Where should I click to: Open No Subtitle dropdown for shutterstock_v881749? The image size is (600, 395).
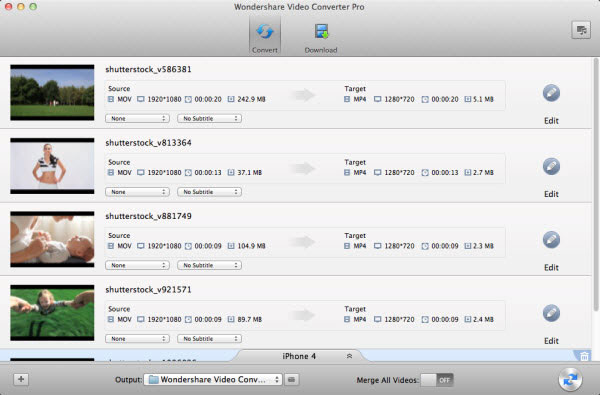[209, 265]
